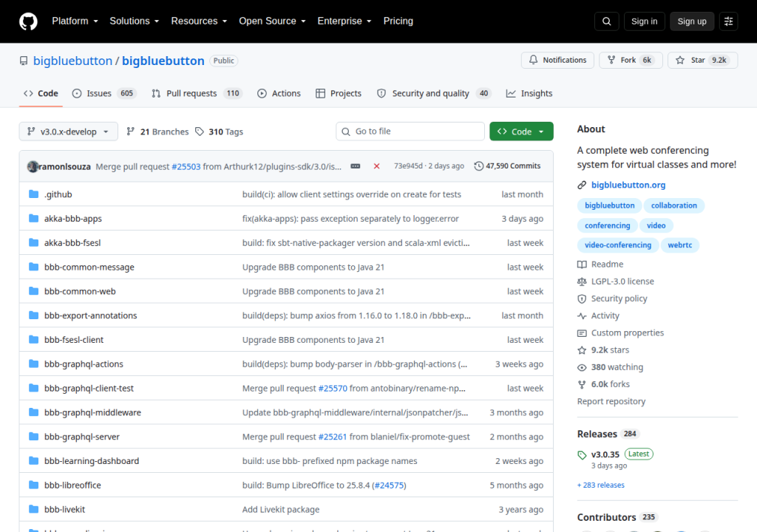This screenshot has width=757, height=532.
Task: Open the appearance settings icon beside Sign up
Action: click(728, 21)
